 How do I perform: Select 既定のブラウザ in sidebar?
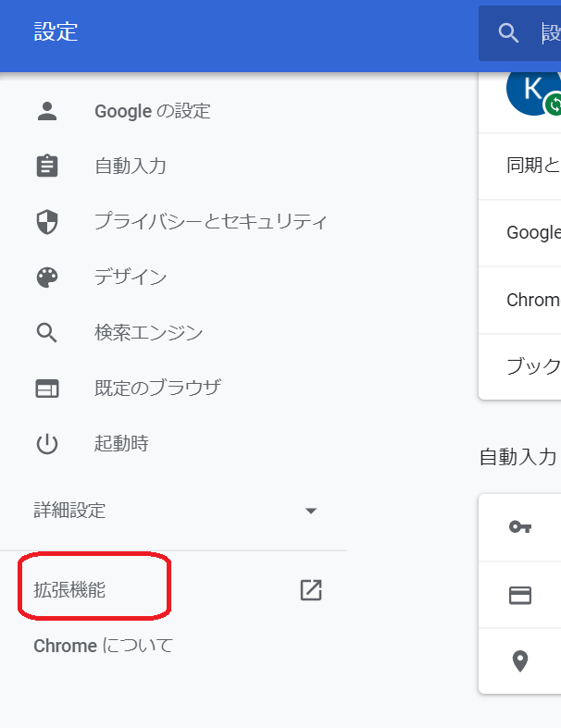(157, 389)
